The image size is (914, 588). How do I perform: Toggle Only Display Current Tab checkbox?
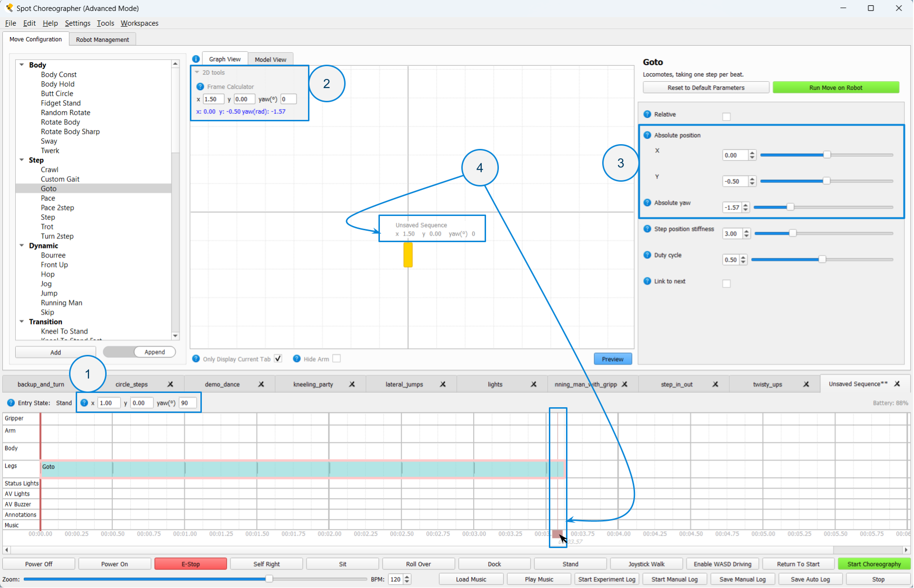278,359
